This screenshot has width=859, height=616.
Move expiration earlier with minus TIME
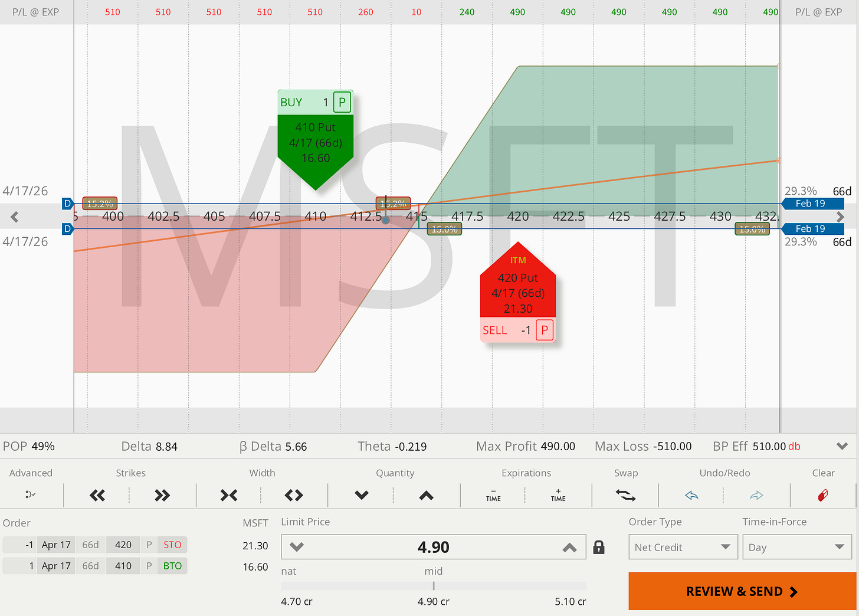(x=493, y=495)
